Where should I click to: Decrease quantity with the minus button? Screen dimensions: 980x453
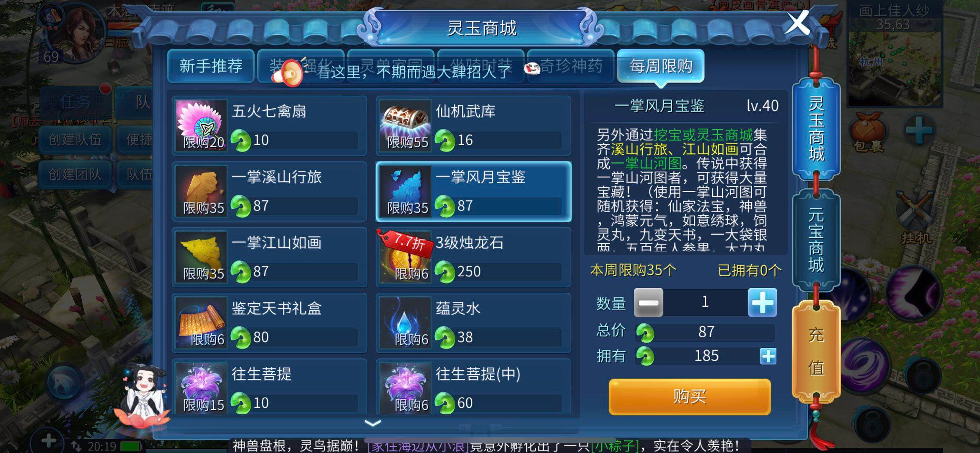tap(648, 302)
